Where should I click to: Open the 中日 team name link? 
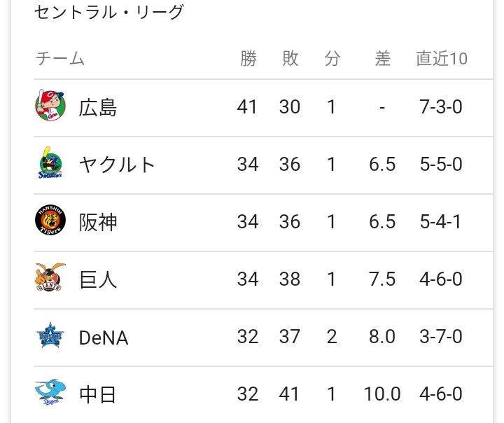(97, 395)
